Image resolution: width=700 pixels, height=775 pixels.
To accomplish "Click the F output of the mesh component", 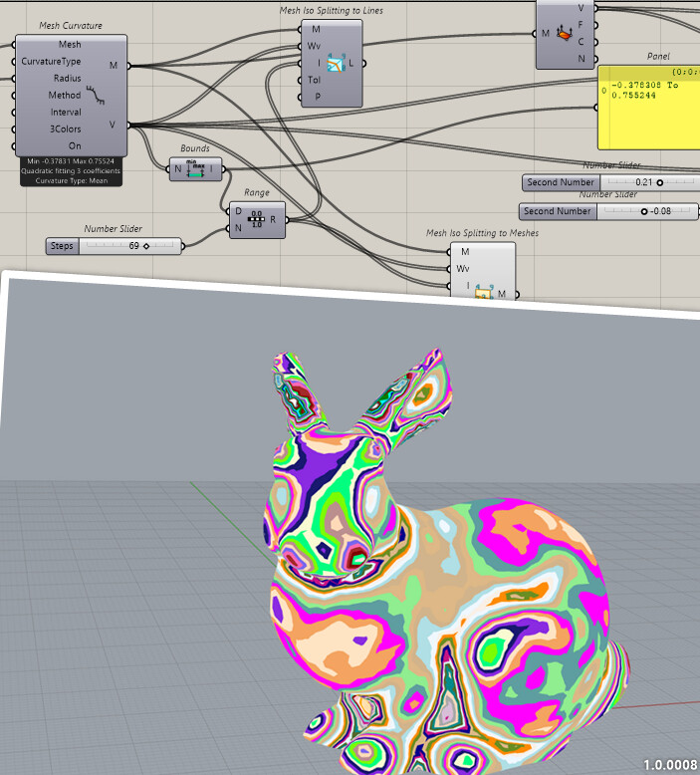I will pyautogui.click(x=581, y=25).
